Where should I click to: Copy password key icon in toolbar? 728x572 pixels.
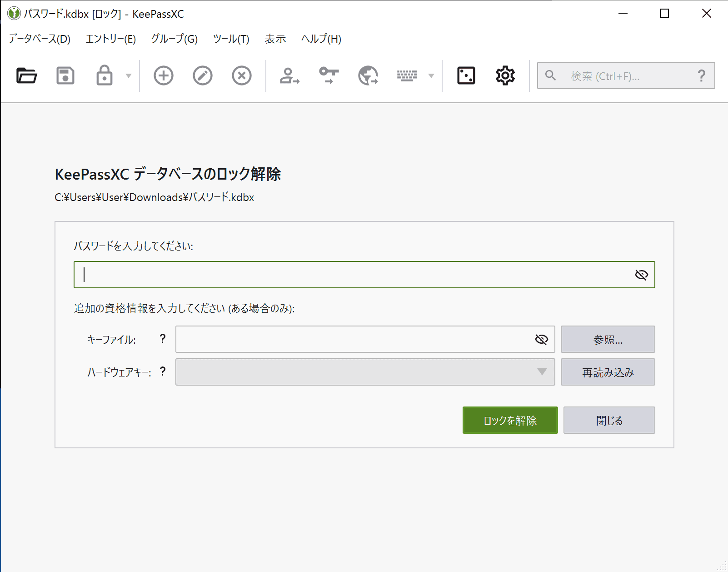coord(329,75)
